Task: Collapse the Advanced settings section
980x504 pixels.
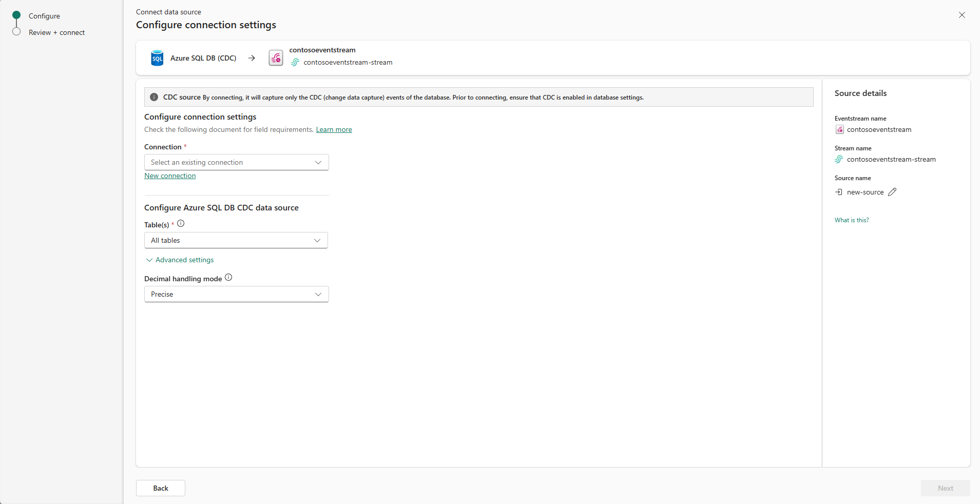Action: point(180,260)
